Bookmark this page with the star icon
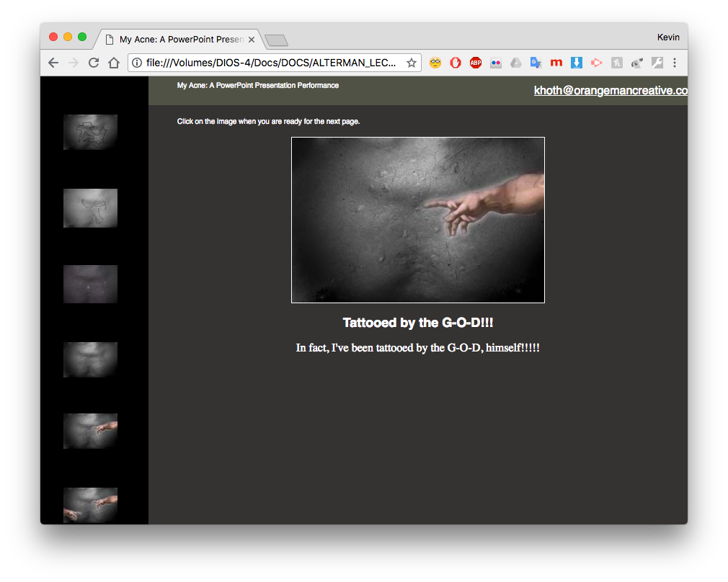Image resolution: width=728 pixels, height=582 pixels. coord(412,63)
